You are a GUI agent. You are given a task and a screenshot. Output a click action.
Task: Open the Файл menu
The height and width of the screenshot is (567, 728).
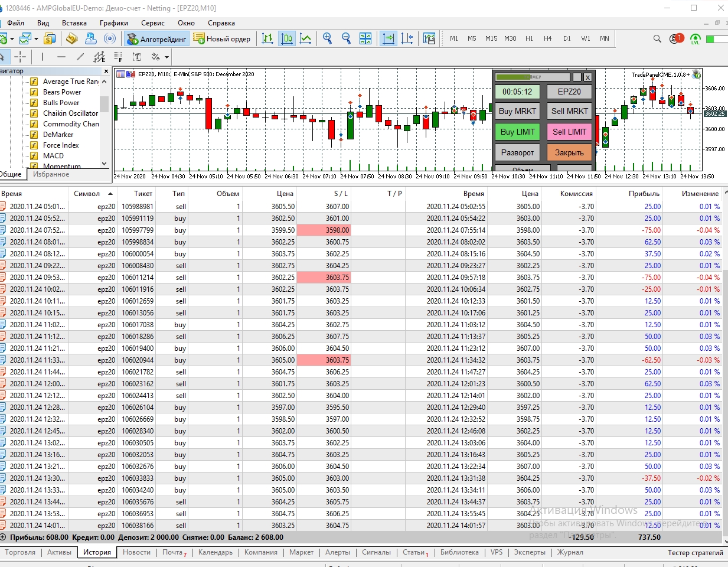[16, 23]
